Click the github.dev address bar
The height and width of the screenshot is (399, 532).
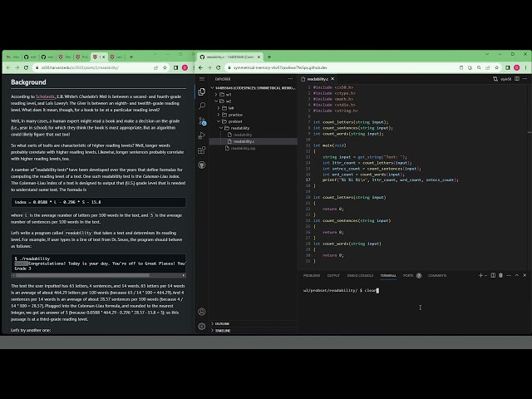(341, 67)
